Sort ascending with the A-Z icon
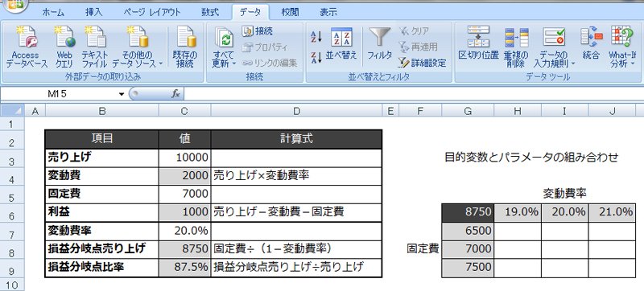The height and width of the screenshot is (291, 644). point(316,36)
